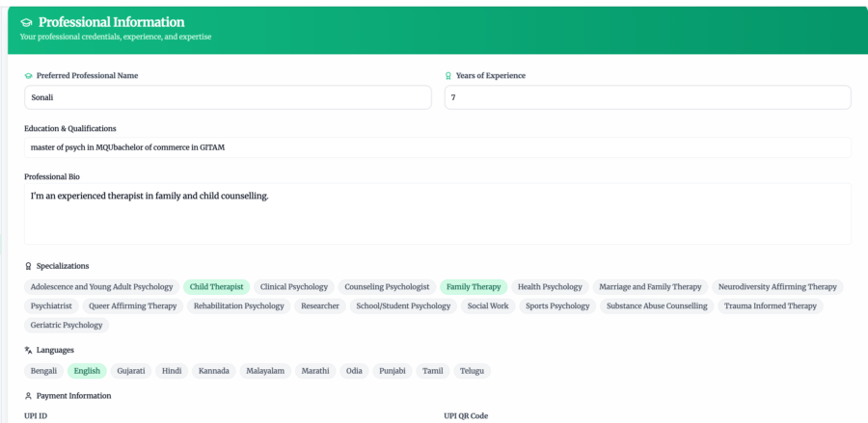Click the subtitle about professional credentials
868x423 pixels.
click(116, 37)
